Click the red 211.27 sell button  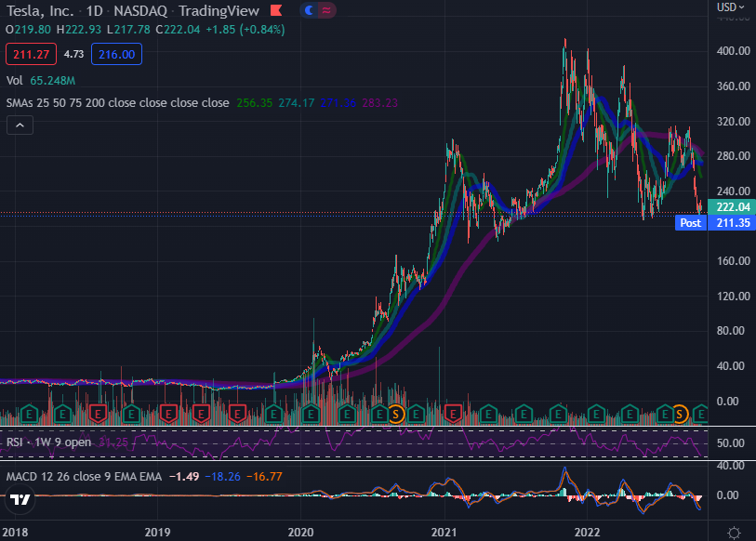tap(31, 54)
